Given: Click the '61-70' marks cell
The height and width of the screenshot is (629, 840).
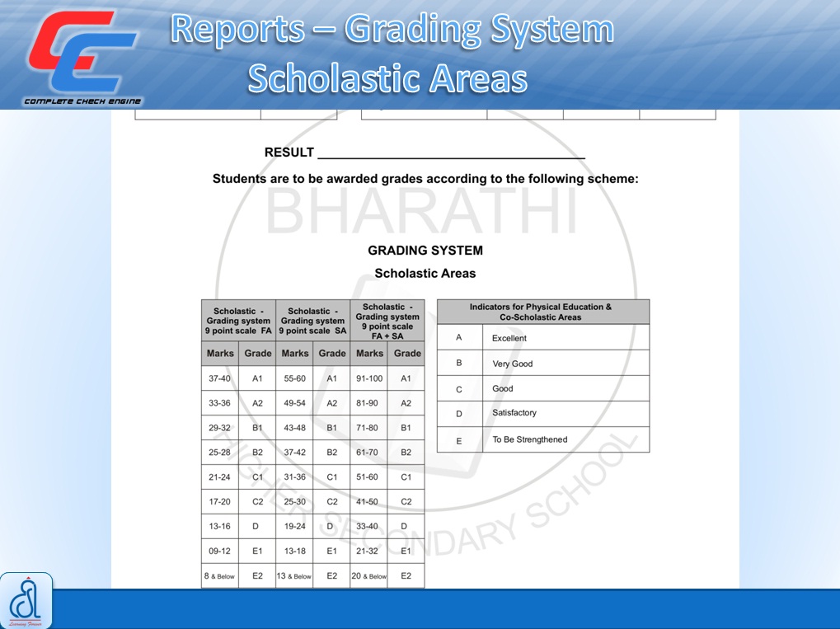Looking at the screenshot, I should pyautogui.click(x=368, y=453).
